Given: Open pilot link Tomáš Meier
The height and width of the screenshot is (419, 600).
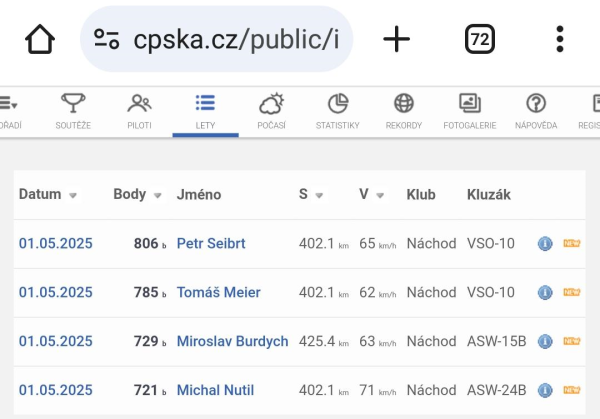Looking at the screenshot, I should pos(218,292).
